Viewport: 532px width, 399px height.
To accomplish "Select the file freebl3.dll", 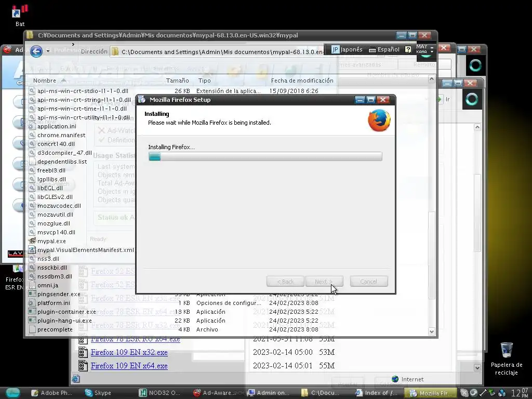I will [x=51, y=170].
